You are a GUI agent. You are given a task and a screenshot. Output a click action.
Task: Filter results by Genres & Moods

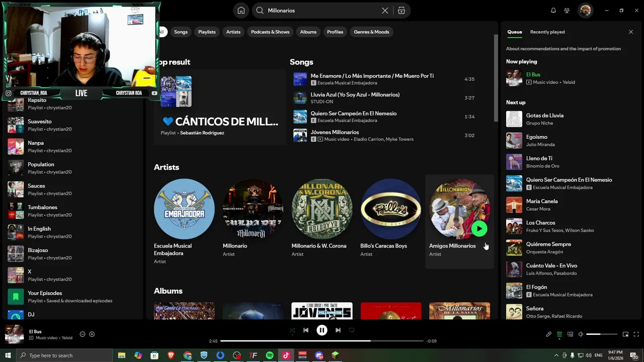pyautogui.click(x=371, y=32)
